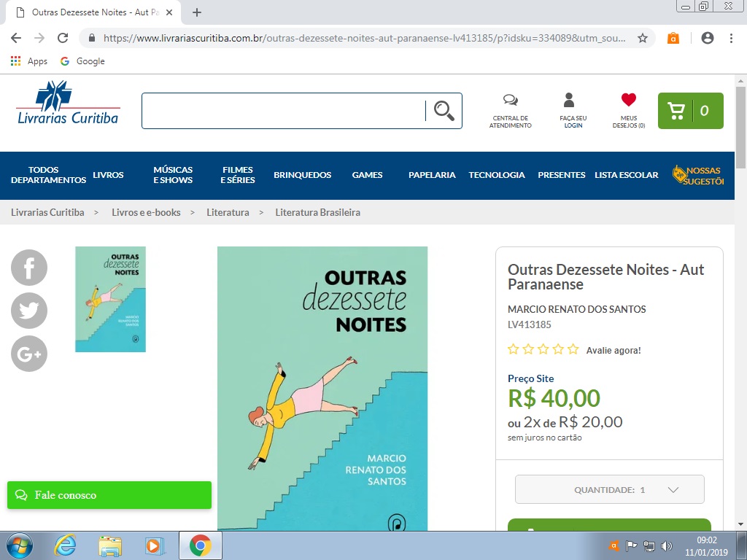Share the book on Facebook
Image resolution: width=747 pixels, height=560 pixels.
[x=29, y=268]
